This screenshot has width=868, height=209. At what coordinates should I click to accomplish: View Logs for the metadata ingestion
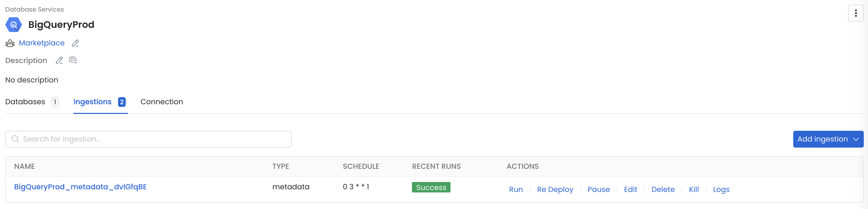721,190
